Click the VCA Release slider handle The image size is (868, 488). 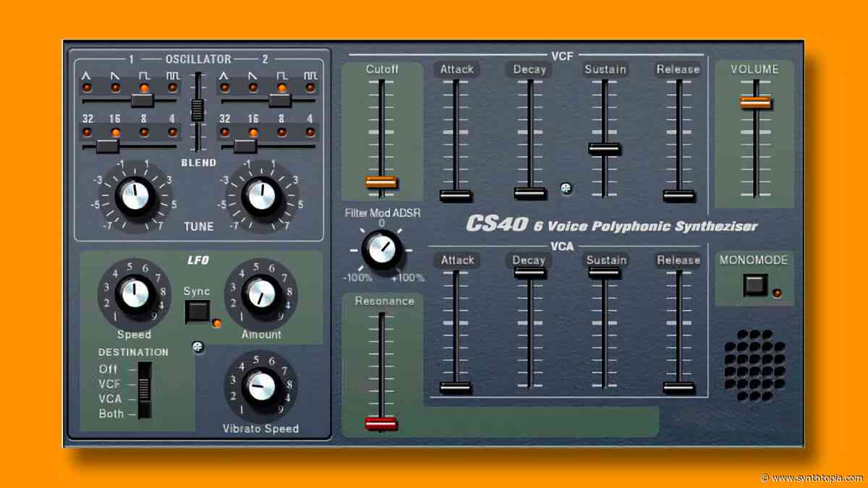[x=678, y=388]
